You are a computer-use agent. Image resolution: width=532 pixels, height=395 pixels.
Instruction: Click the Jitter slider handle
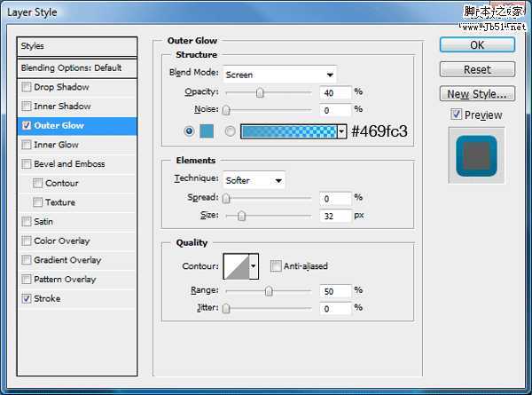click(x=226, y=308)
